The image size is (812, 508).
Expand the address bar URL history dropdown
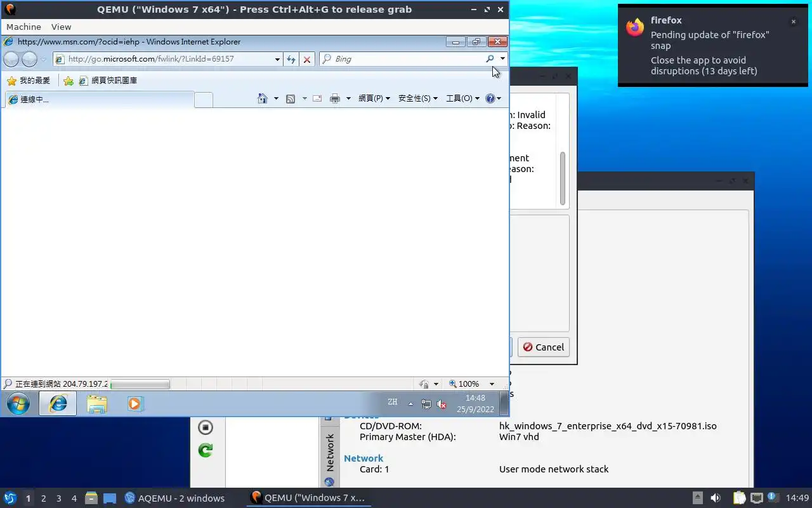coord(277,59)
